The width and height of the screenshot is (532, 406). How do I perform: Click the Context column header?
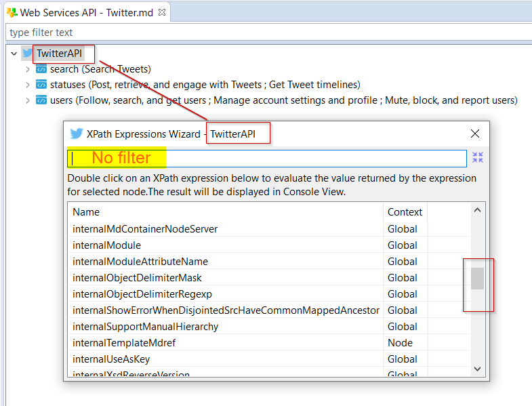tap(405, 212)
